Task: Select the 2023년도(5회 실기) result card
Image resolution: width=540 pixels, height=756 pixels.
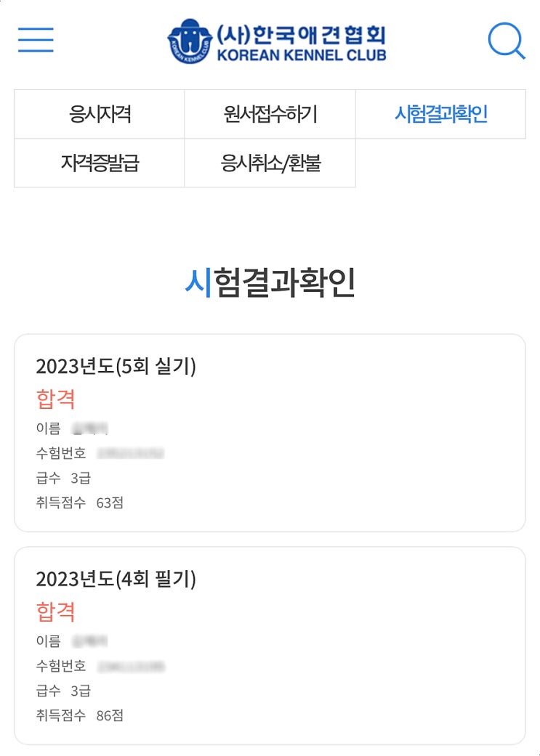Action: pyautogui.click(x=270, y=433)
